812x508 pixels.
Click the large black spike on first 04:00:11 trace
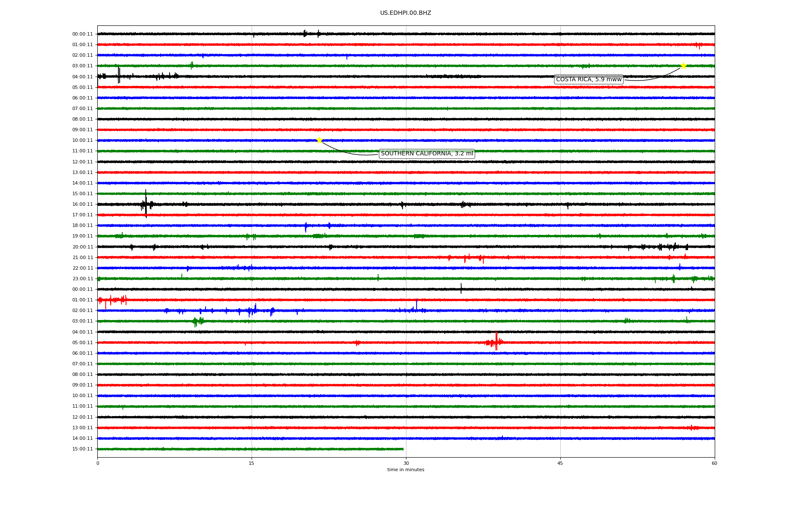[x=119, y=75]
